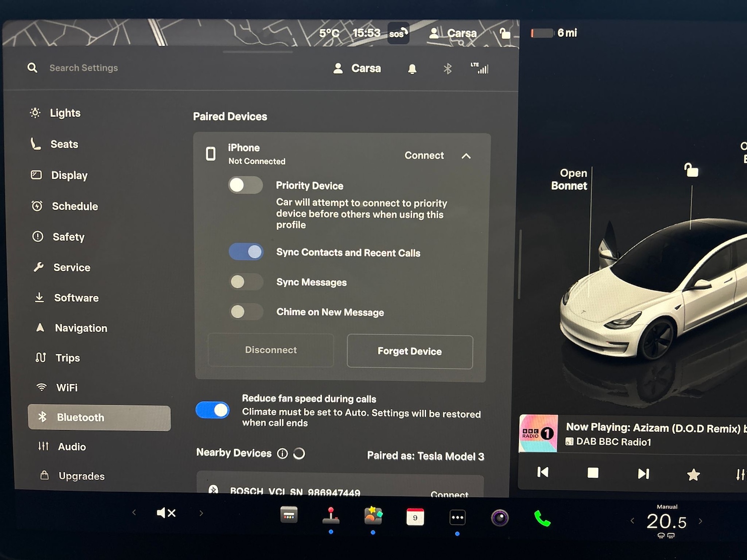Increase cabin temperature with the right arrow

701,521
